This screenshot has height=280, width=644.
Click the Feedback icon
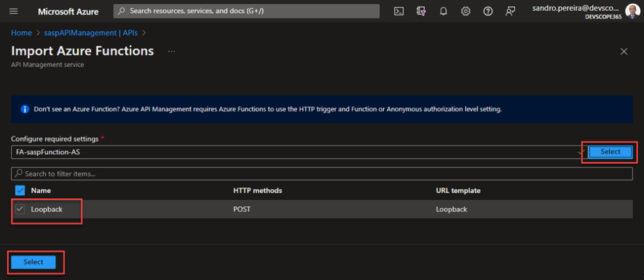click(x=510, y=11)
